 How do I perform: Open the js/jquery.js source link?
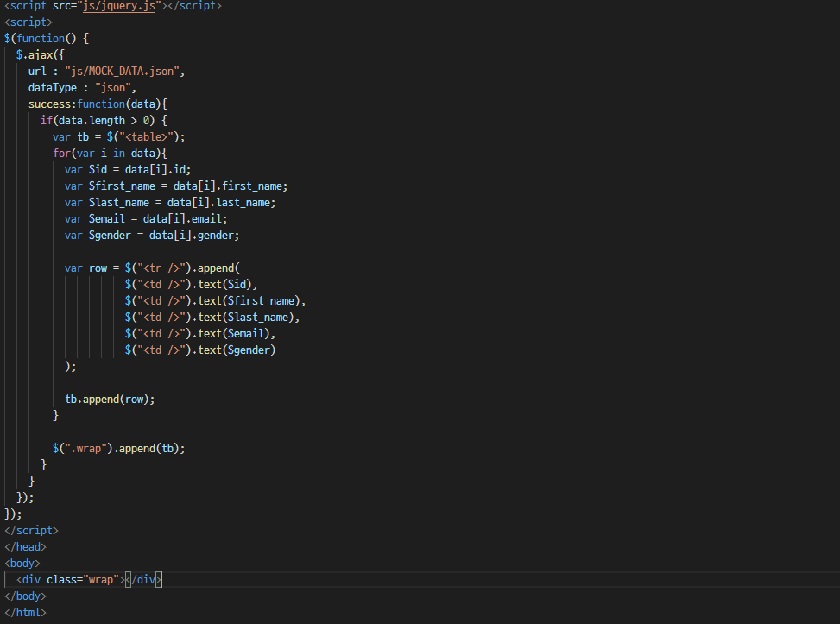pyautogui.click(x=119, y=6)
